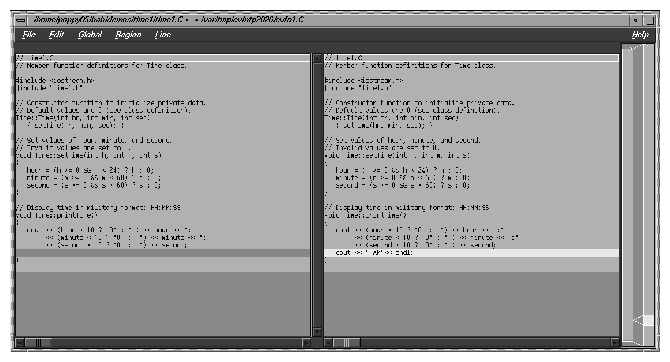The image size is (670, 362).
Task: Click the center vertical scrollbar up arrow
Action: tap(317, 58)
